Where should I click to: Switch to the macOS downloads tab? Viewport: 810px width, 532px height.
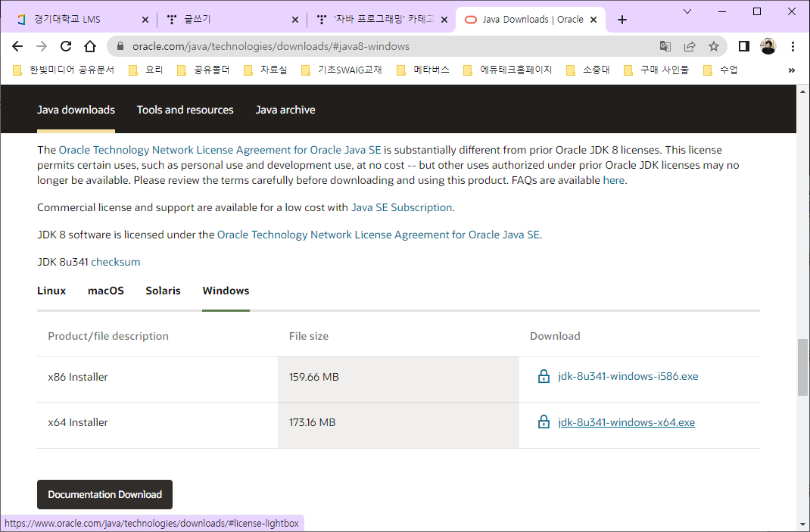(x=106, y=291)
